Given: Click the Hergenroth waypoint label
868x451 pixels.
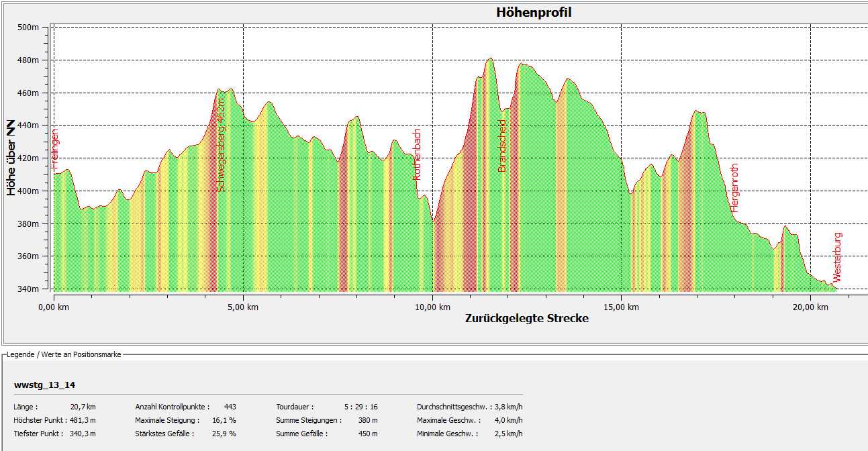Looking at the screenshot, I should coord(734,188).
